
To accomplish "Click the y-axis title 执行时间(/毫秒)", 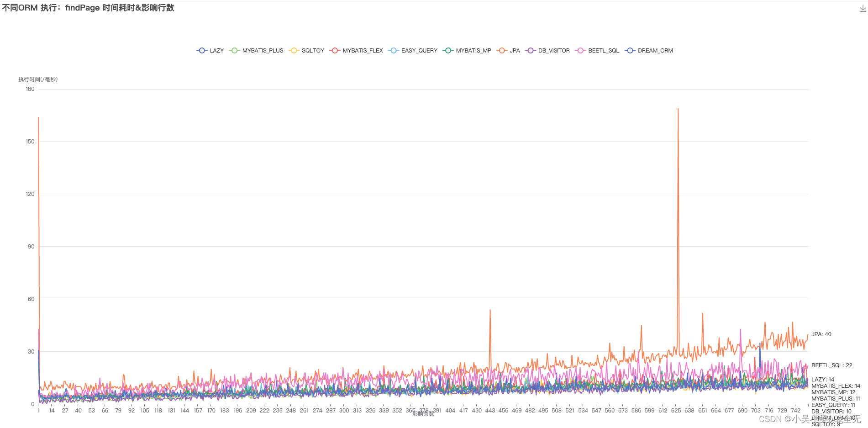I will coord(38,79).
